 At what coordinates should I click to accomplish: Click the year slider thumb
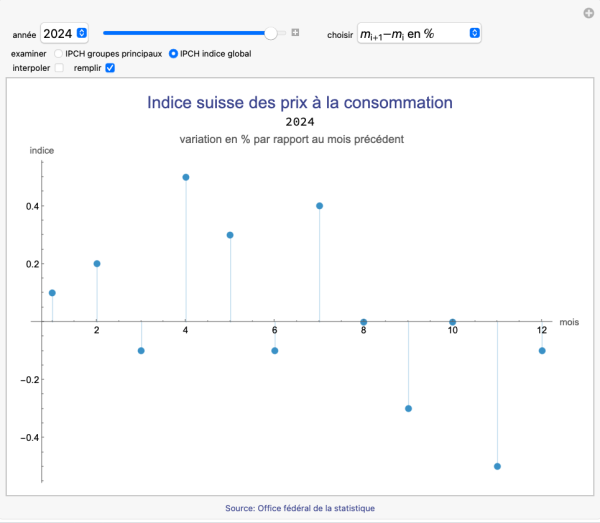[x=270, y=33]
